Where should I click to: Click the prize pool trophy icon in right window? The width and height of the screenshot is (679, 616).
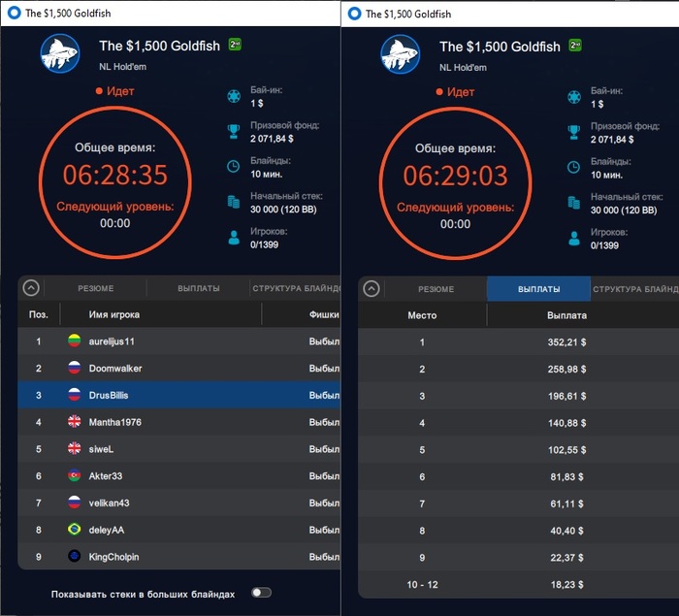tap(574, 132)
